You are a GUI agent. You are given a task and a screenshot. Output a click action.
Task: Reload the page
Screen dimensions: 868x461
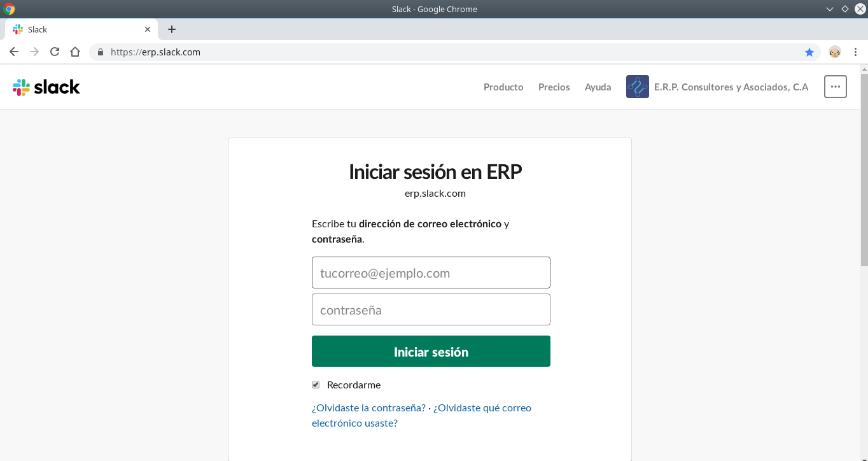55,52
